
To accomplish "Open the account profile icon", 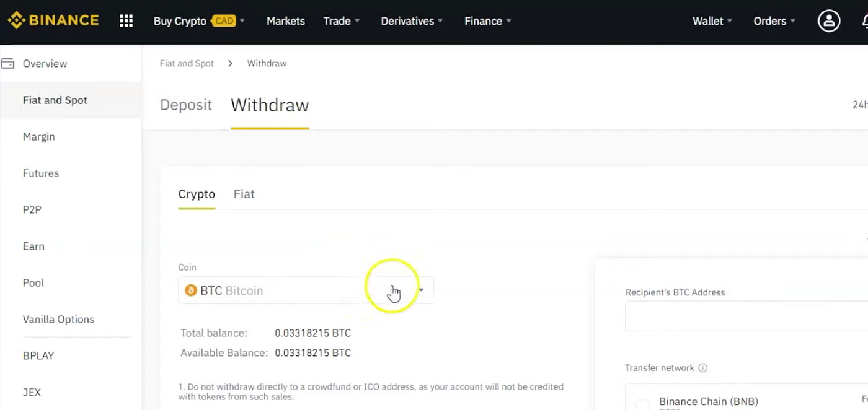I will point(829,20).
